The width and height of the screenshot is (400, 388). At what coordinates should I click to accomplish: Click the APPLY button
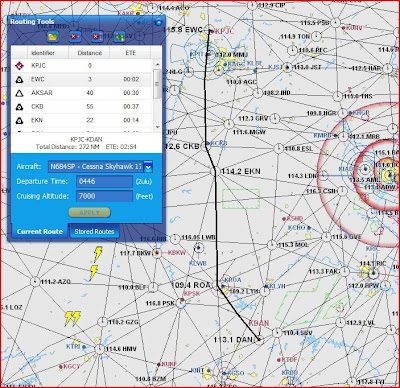click(89, 212)
